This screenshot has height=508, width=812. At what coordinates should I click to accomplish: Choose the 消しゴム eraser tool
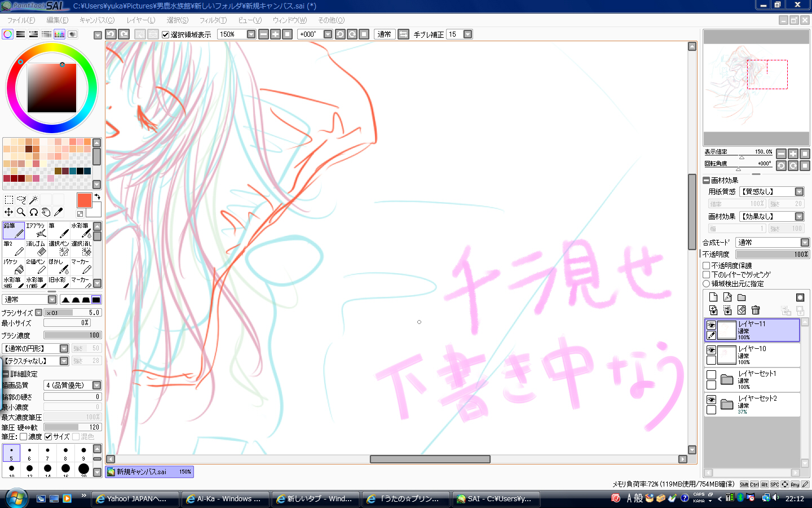point(36,248)
